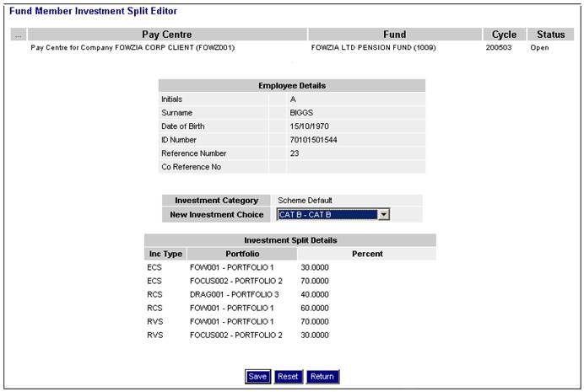Click the Investment Category label
The width and height of the screenshot is (584, 392).
(216, 200)
